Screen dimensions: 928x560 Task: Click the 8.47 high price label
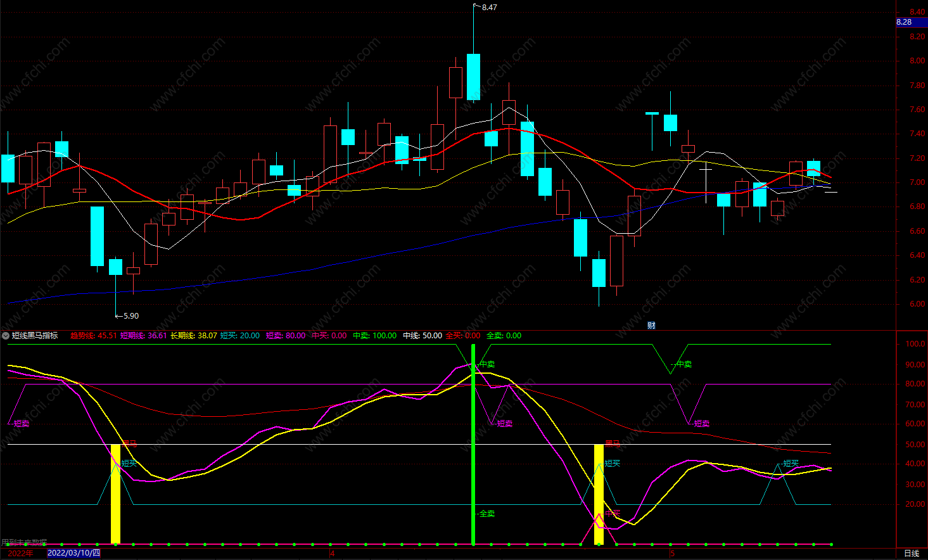point(489,8)
